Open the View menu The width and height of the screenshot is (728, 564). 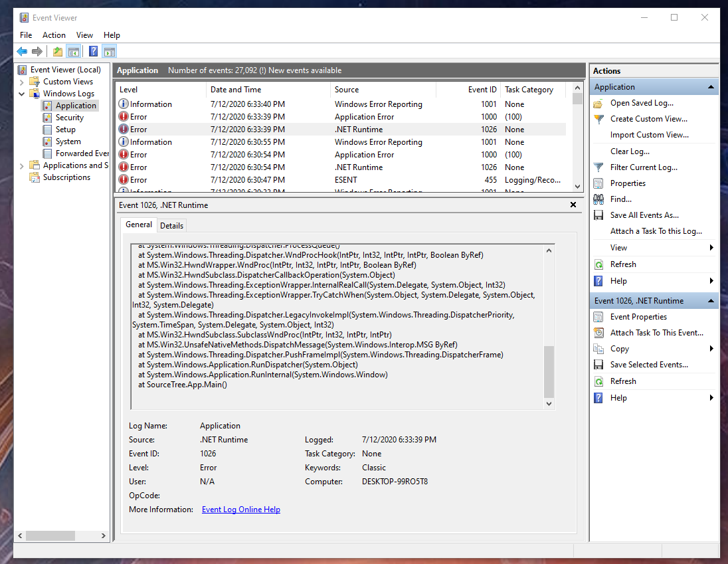pyautogui.click(x=84, y=35)
